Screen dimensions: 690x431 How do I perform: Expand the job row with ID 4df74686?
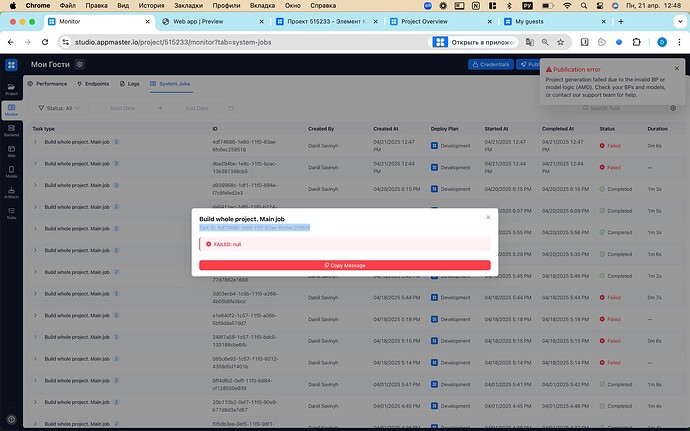(x=36, y=142)
